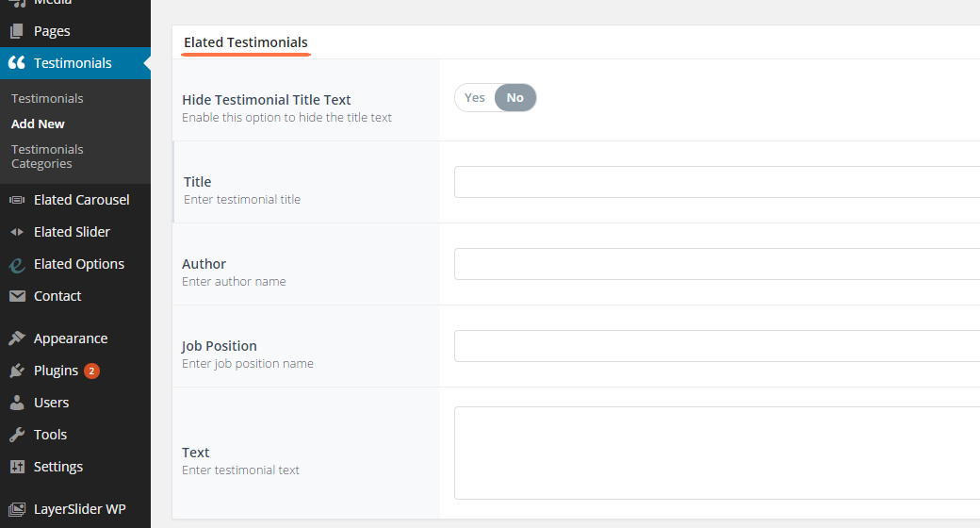The image size is (980, 528).
Task: Select No on Hide Title toggle
Action: tap(515, 98)
